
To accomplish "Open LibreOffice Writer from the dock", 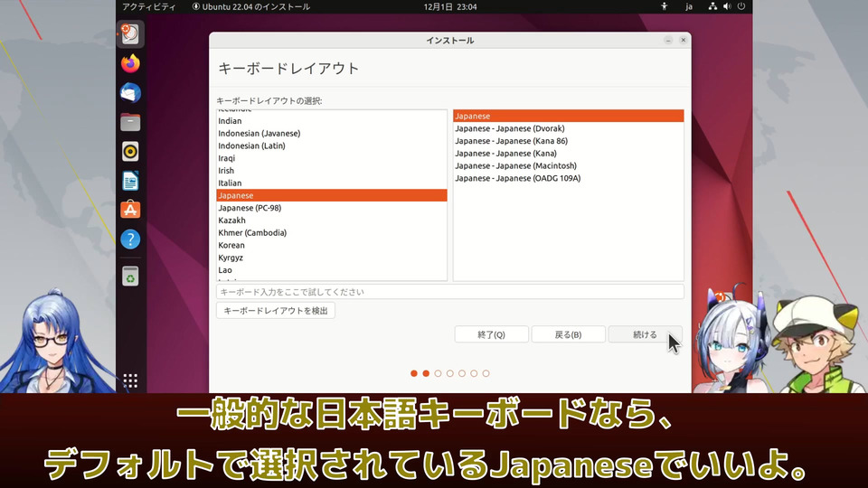I will click(130, 181).
